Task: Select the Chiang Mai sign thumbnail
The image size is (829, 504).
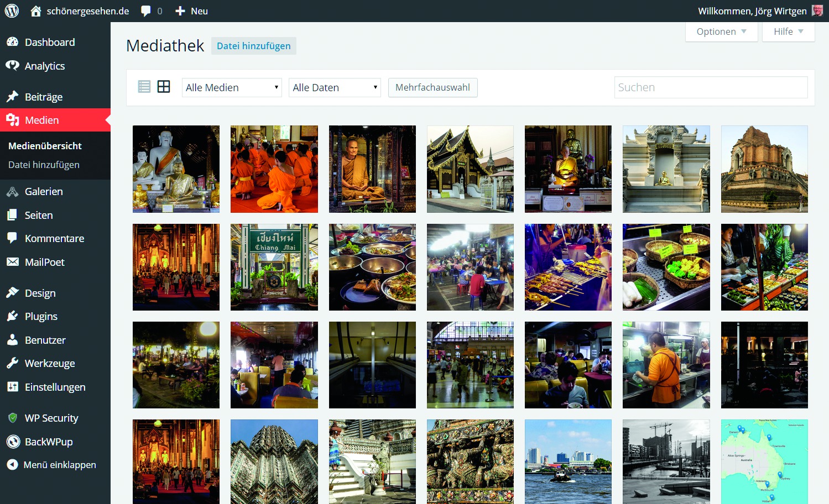Action: [274, 267]
